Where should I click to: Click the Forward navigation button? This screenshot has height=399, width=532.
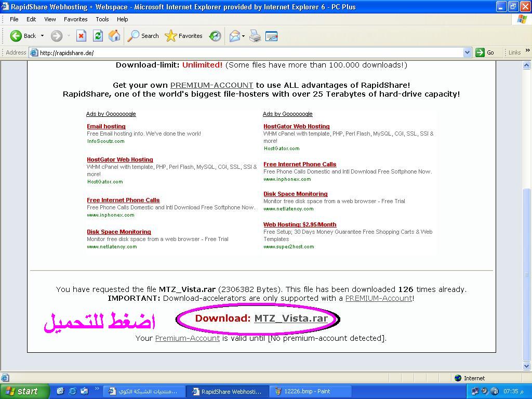(x=57, y=36)
